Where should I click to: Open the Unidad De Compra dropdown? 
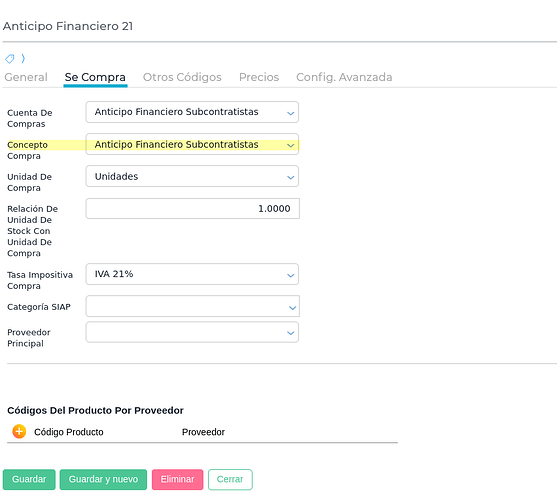(x=192, y=176)
